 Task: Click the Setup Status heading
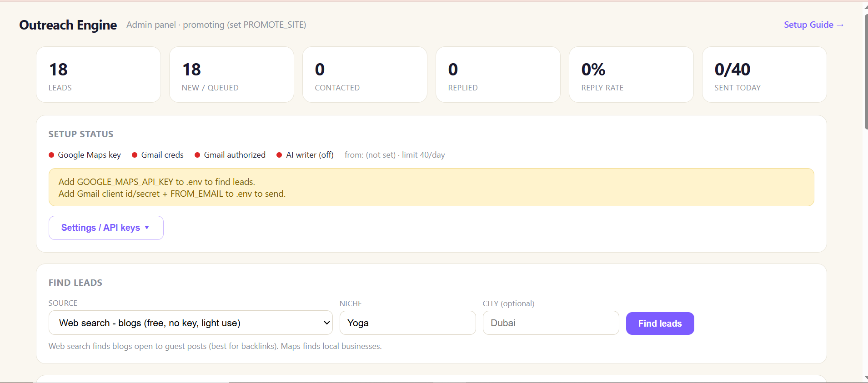point(81,134)
